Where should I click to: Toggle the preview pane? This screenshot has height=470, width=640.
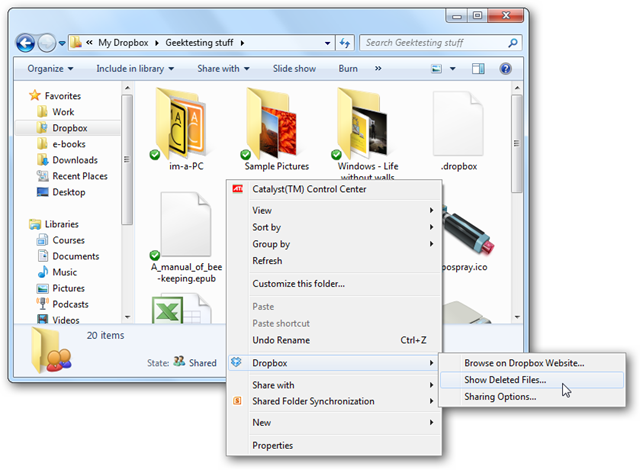point(478,69)
